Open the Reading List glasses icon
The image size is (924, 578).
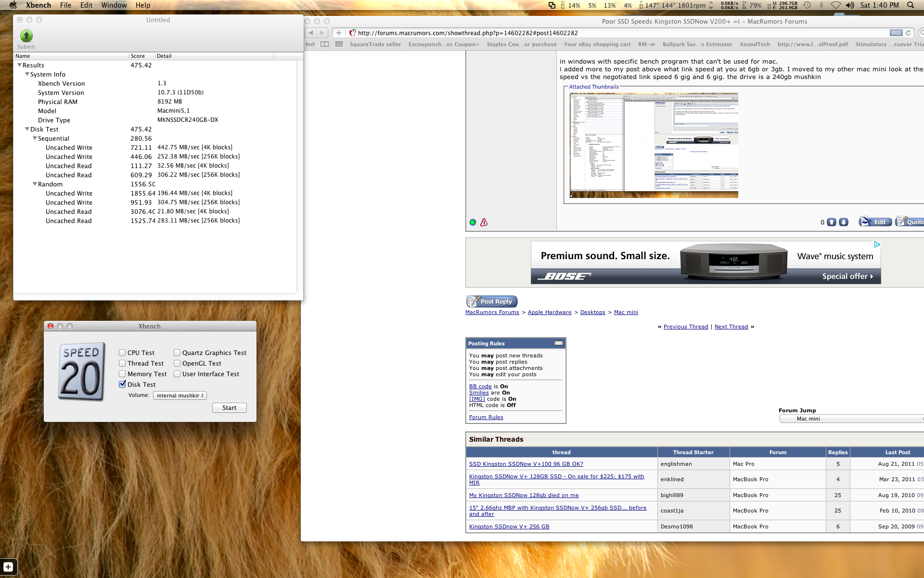tap(310, 44)
